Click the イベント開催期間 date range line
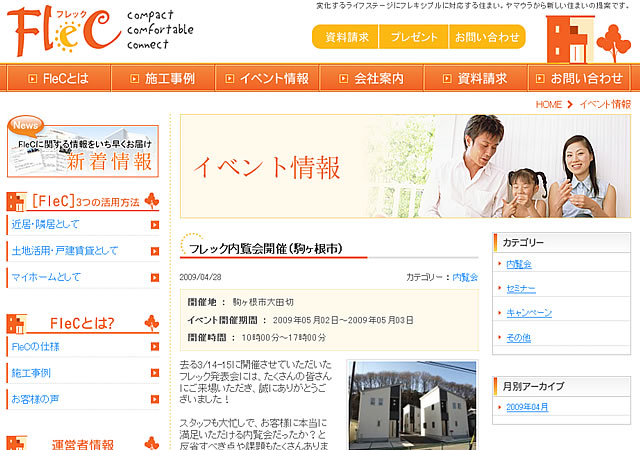Viewport: 640px width, 450px height. [x=300, y=320]
